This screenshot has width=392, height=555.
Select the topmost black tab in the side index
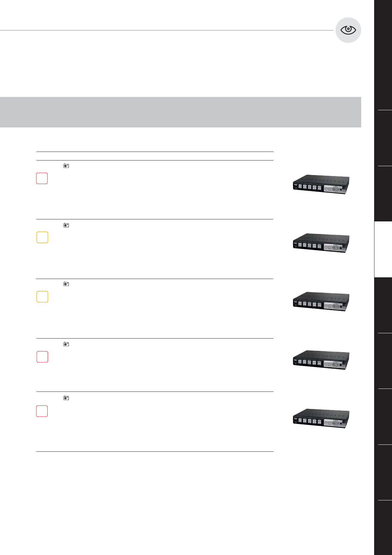383,55
